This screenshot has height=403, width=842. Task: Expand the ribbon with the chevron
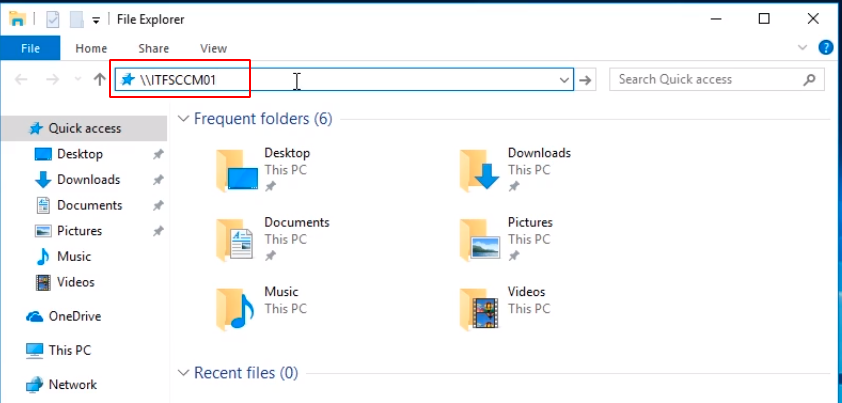click(x=802, y=47)
